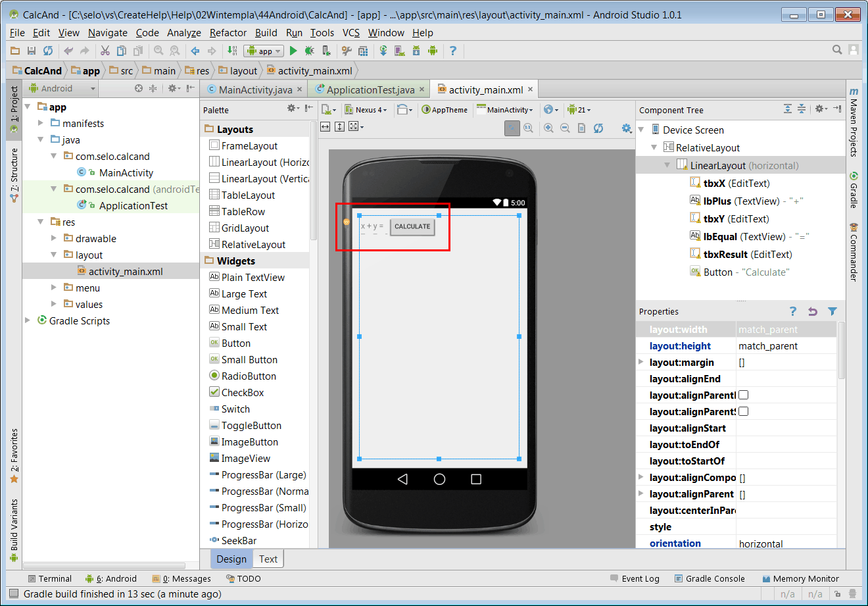868x606 pixels.
Task: Click the Help question mark icon
Action: 453,51
